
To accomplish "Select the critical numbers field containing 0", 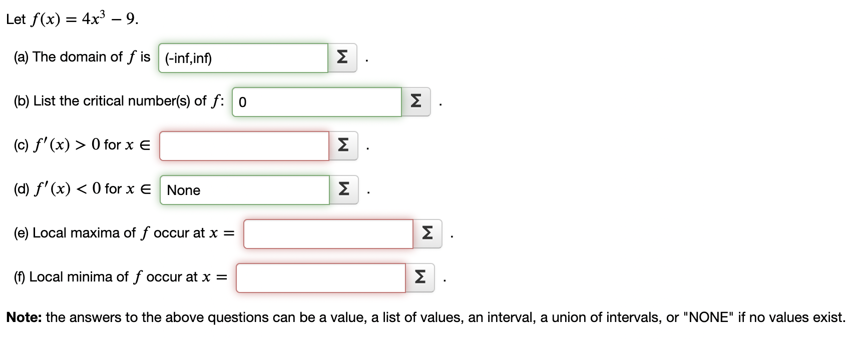I will 317,101.
